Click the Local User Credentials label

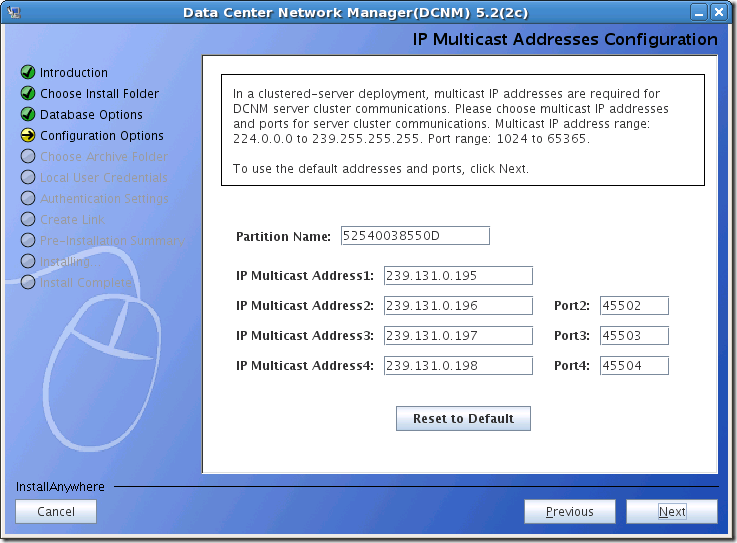click(x=104, y=178)
